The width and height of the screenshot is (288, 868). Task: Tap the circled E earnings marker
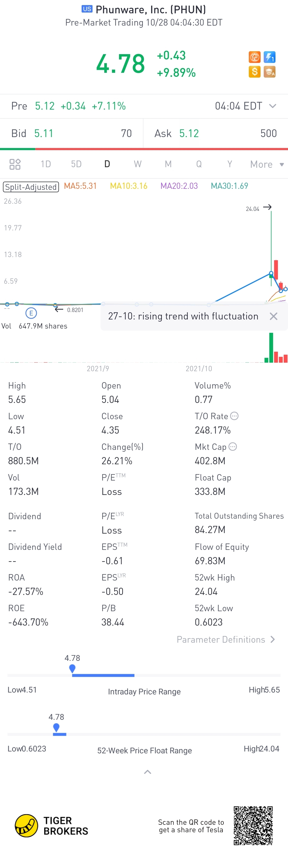tap(31, 313)
